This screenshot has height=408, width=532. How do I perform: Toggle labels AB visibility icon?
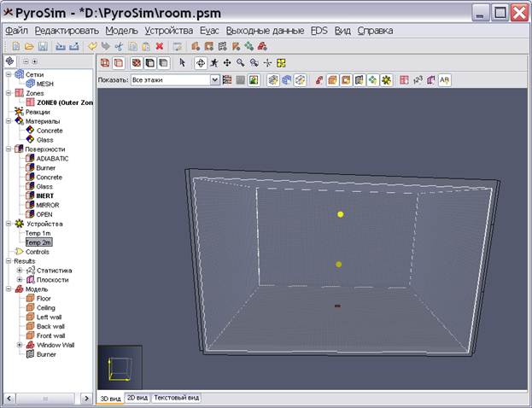[444, 80]
